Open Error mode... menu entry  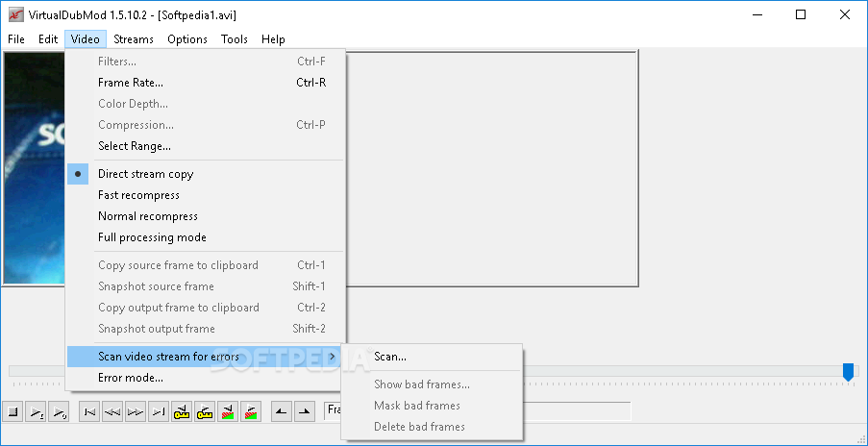pos(206,378)
